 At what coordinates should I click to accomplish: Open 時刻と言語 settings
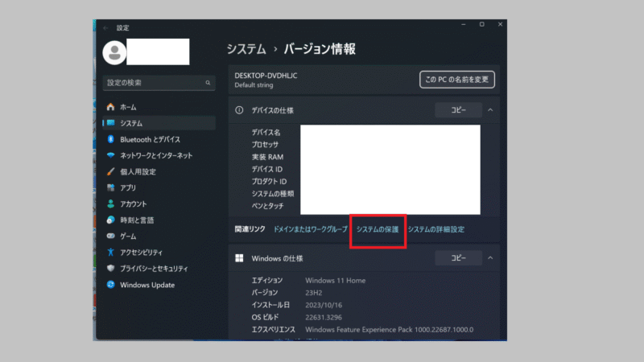159,220
